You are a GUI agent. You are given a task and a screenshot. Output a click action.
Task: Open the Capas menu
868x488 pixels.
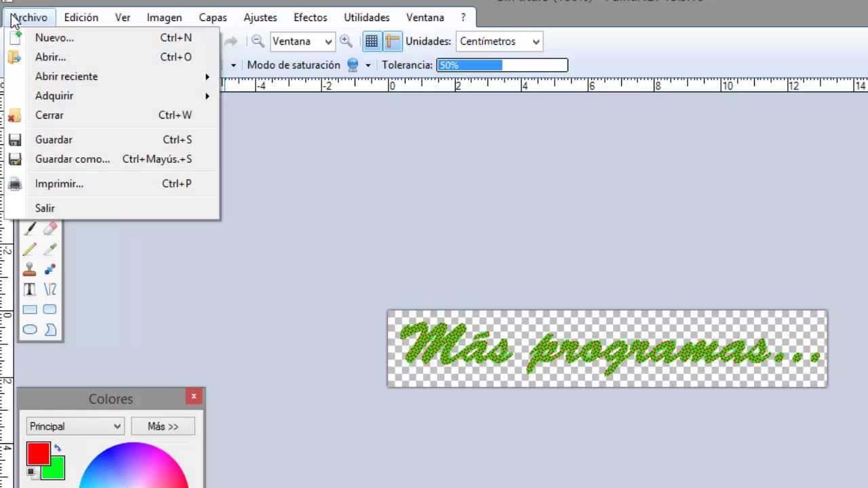pos(213,18)
